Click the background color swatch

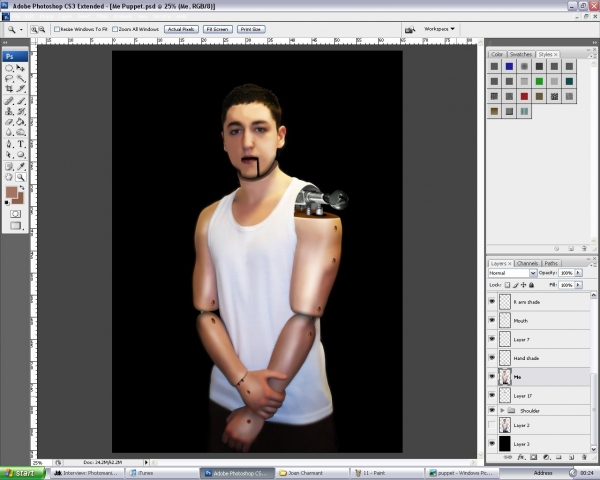[19, 199]
